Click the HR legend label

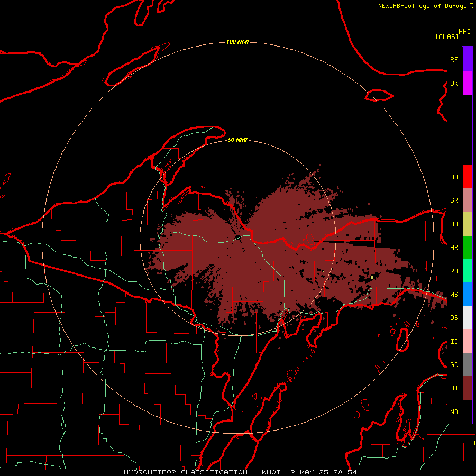click(454, 248)
